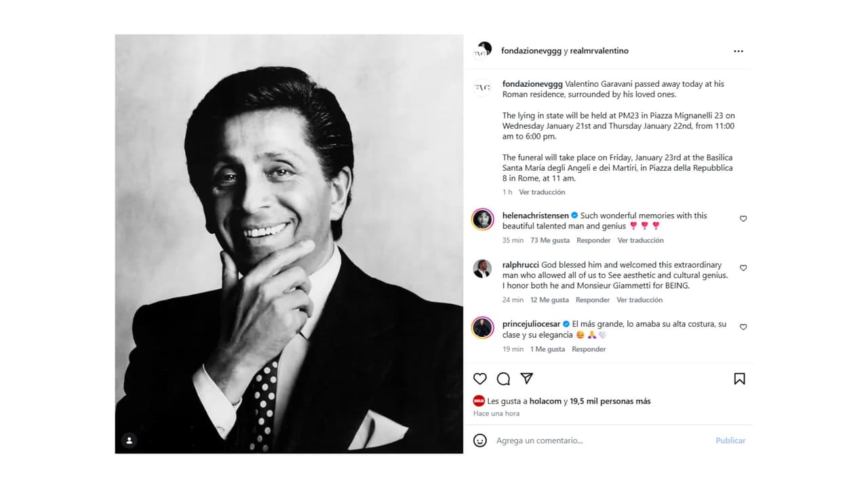
Task: Reply to princejuliocesar's comment via Responder
Action: click(589, 348)
